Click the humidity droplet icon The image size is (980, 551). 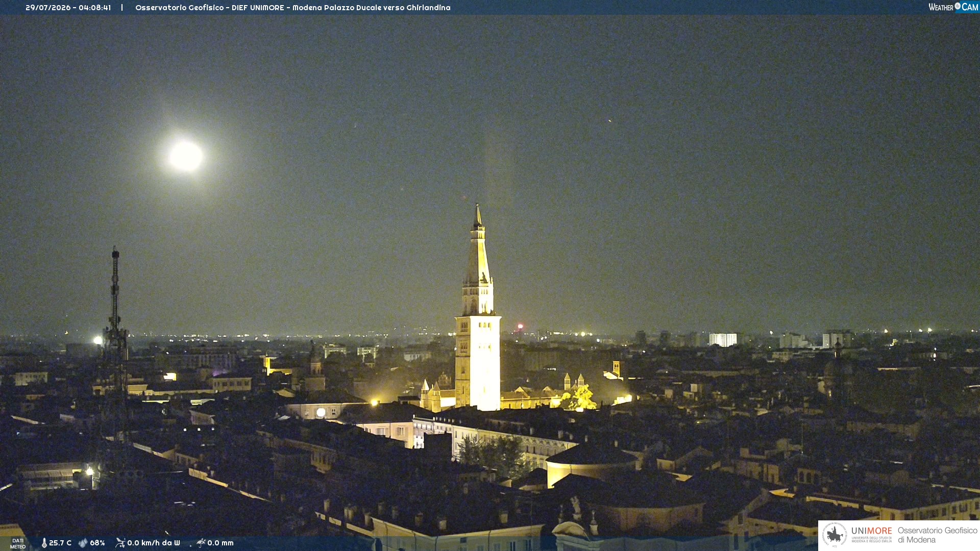tap(83, 543)
